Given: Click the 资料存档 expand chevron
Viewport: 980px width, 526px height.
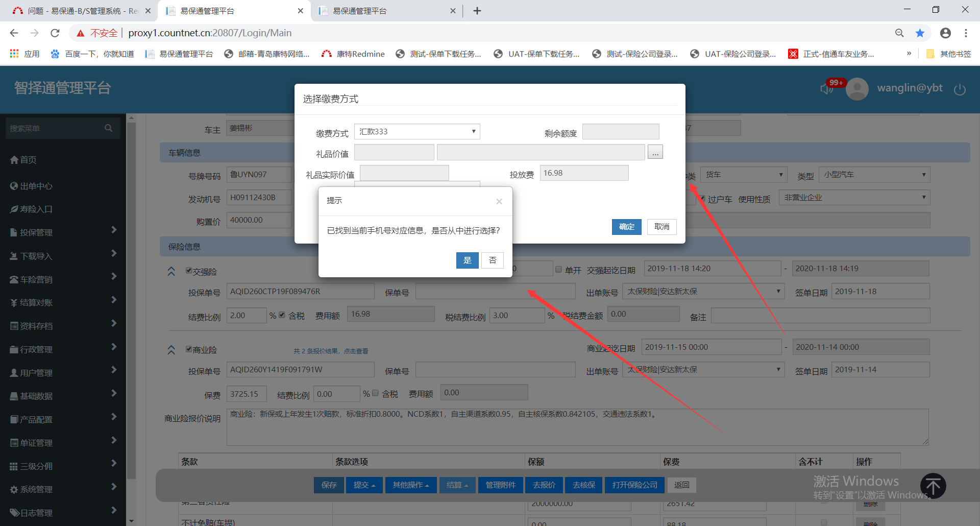Looking at the screenshot, I should click(114, 323).
